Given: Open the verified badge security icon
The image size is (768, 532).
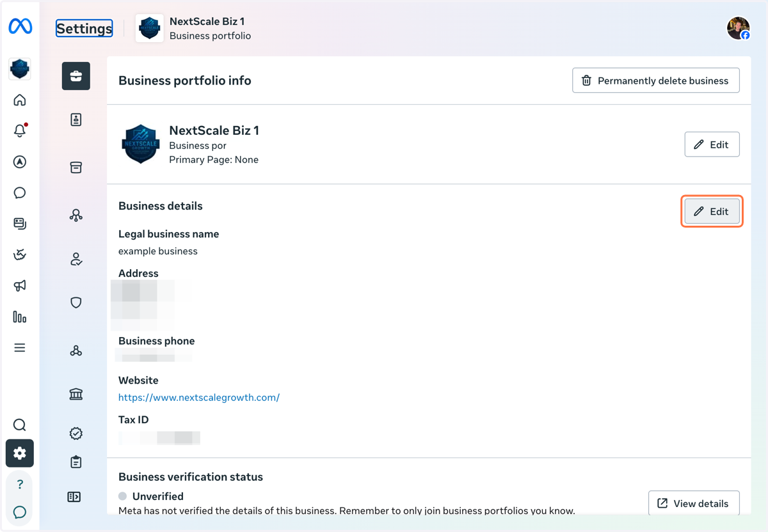Looking at the screenshot, I should (76, 434).
